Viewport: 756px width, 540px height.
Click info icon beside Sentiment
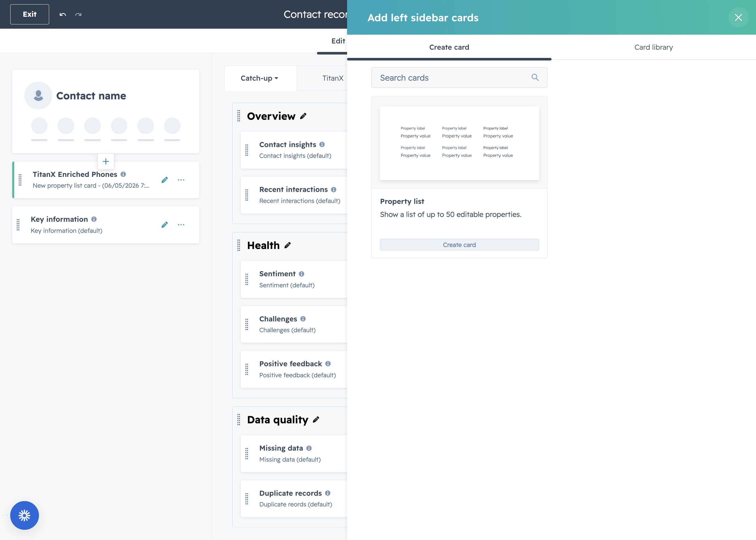302,274
